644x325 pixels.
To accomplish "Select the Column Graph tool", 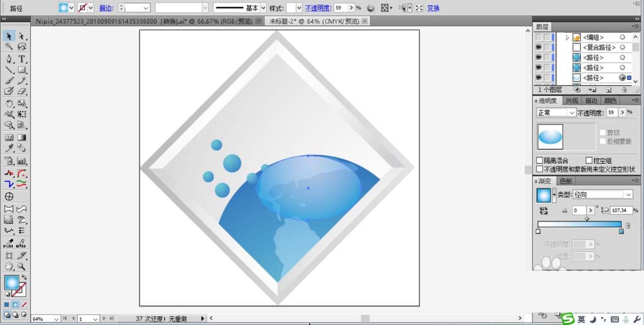I will (21, 161).
